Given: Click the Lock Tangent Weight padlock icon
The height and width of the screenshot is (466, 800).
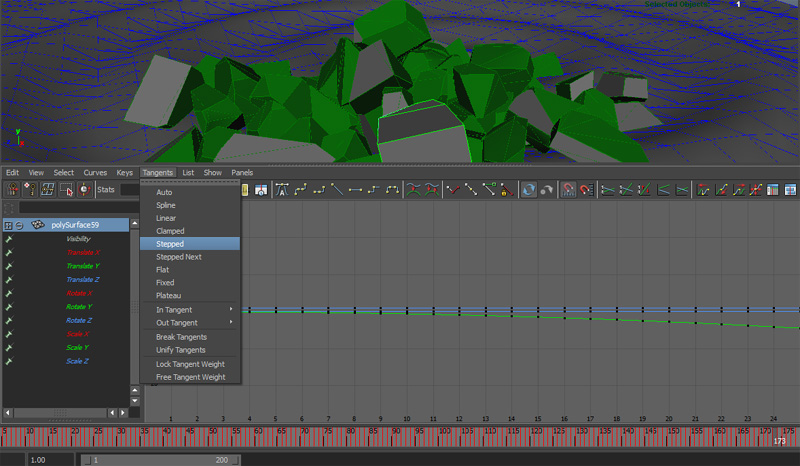Looking at the screenshot, I should [506, 189].
